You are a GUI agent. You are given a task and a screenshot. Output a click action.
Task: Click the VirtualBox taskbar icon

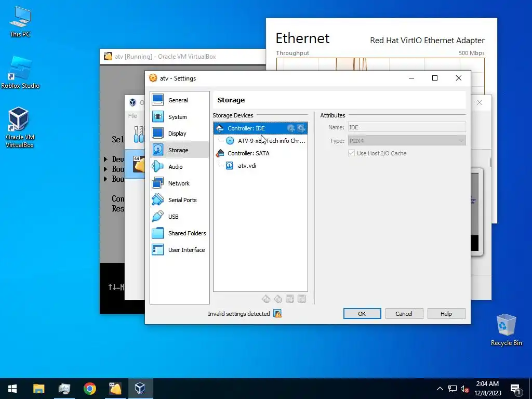point(140,389)
